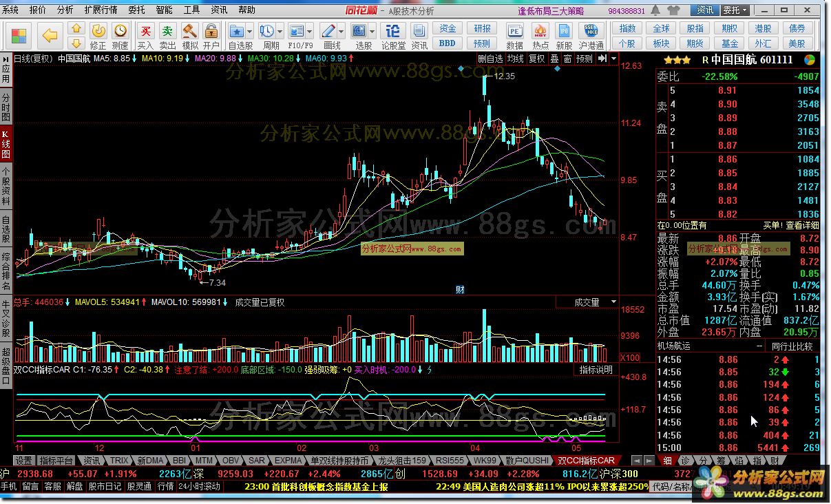The width and height of the screenshot is (831, 504).
Task: Open the 扩展行情 menu
Action: point(101,10)
